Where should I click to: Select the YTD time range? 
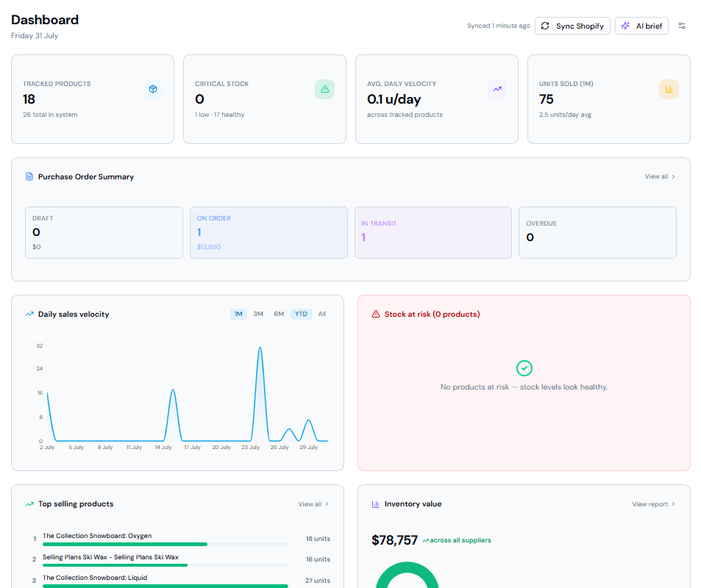click(301, 314)
